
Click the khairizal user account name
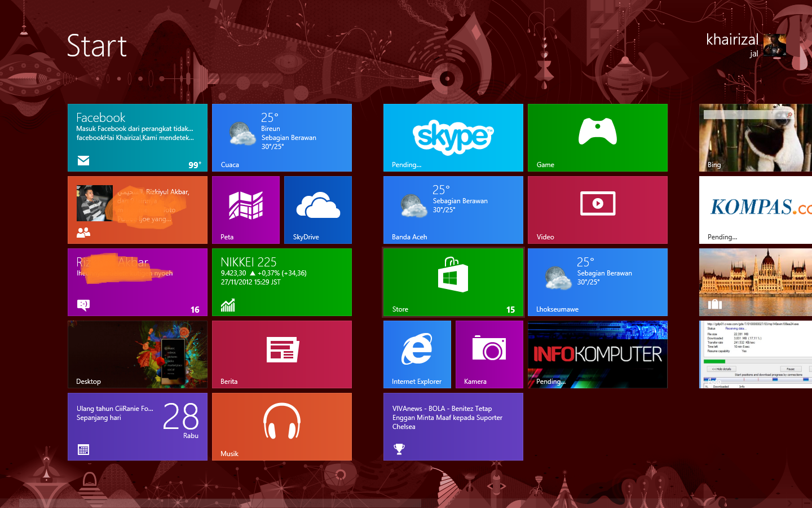[732, 40]
